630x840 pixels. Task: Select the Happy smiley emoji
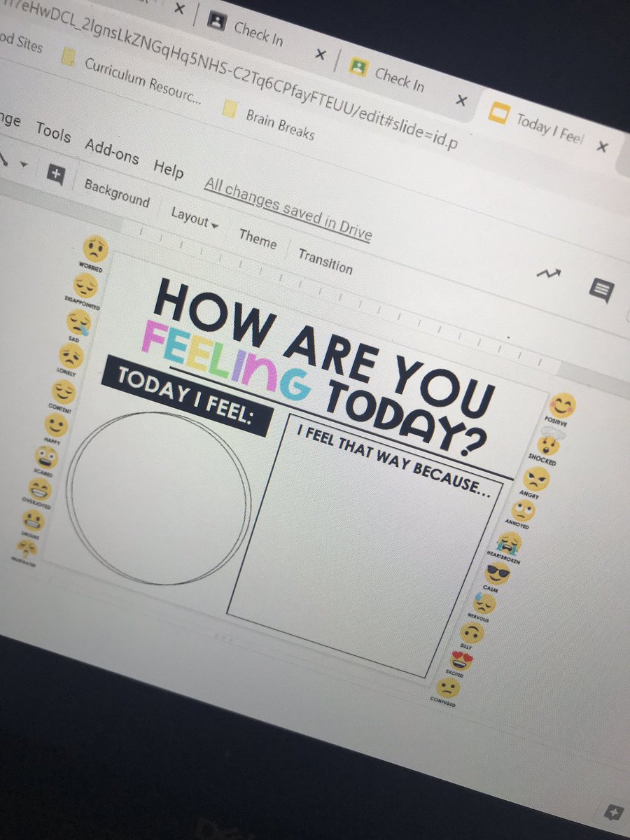click(56, 425)
